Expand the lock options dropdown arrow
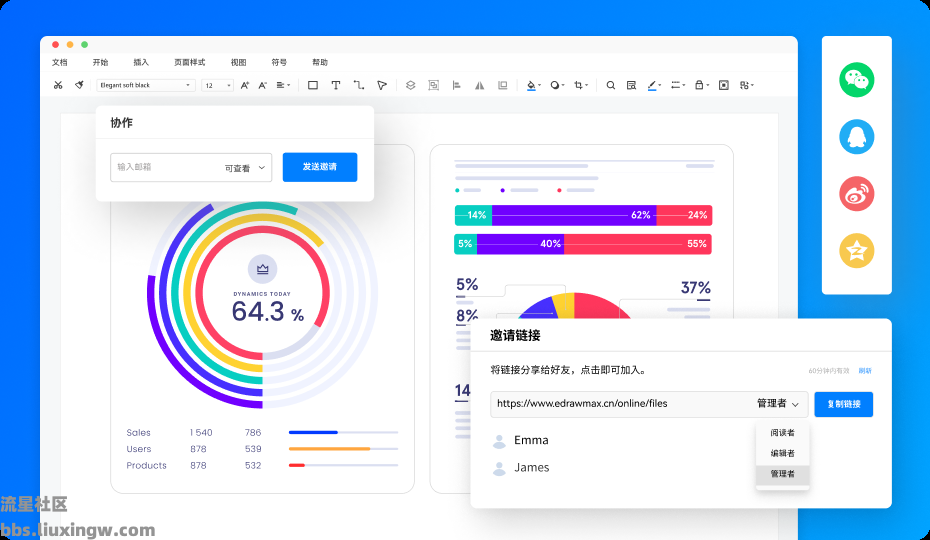 coord(708,86)
